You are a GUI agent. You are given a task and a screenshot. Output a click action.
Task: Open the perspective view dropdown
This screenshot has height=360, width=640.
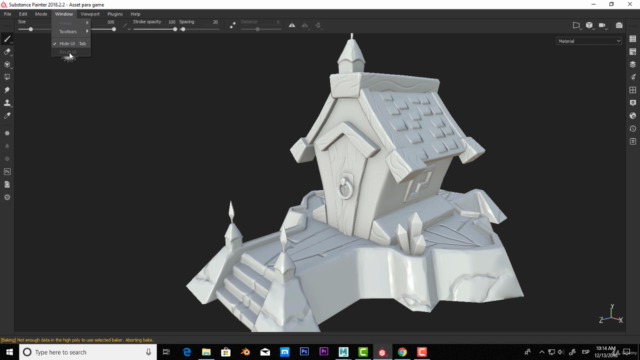click(x=576, y=25)
